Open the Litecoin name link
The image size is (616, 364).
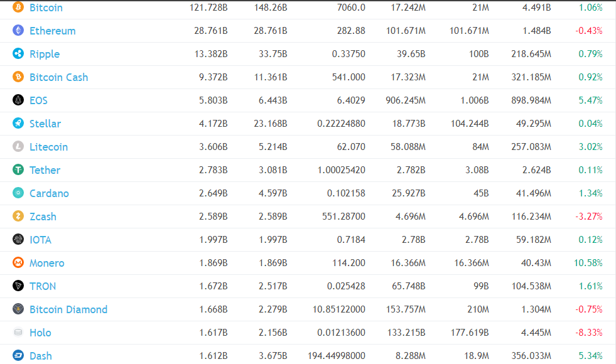[x=48, y=147]
